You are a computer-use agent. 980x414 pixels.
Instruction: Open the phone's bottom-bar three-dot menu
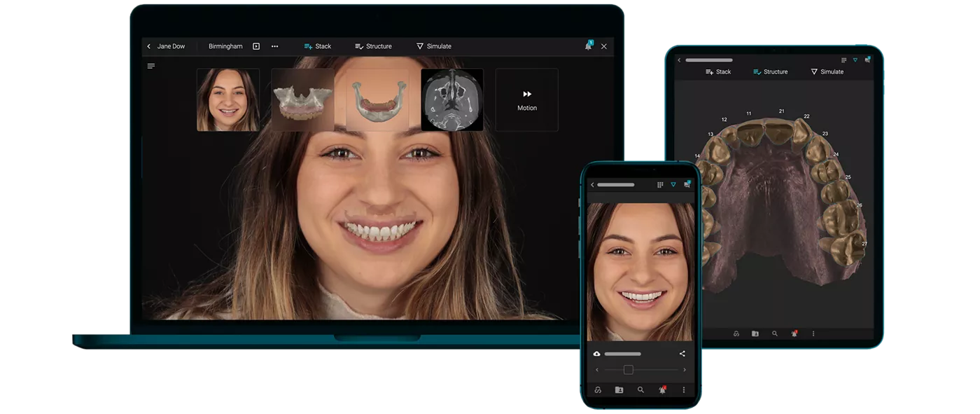pyautogui.click(x=684, y=389)
